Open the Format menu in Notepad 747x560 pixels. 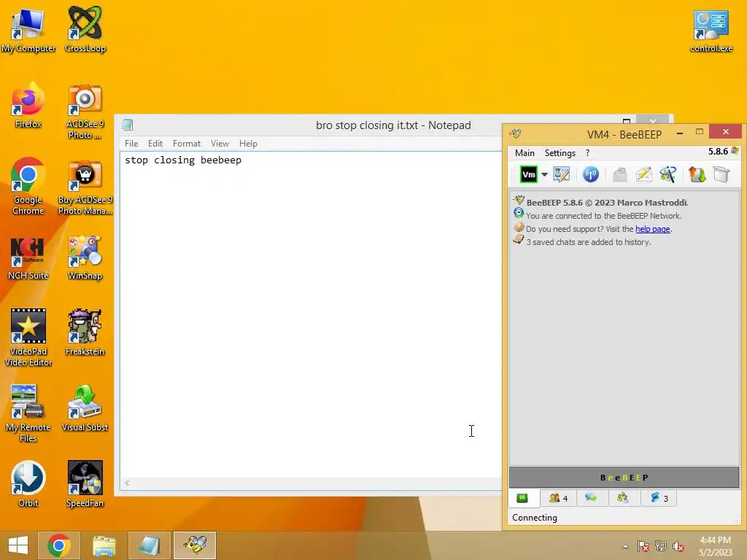[x=186, y=144]
